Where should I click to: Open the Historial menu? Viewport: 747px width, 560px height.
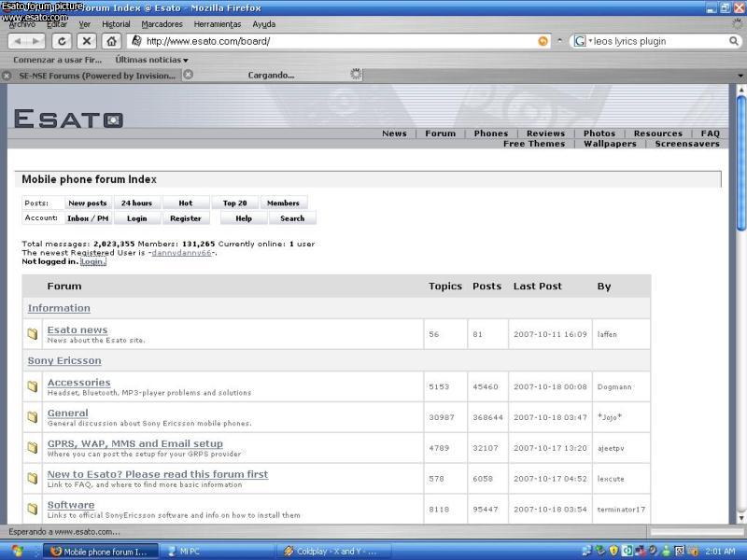pos(116,24)
